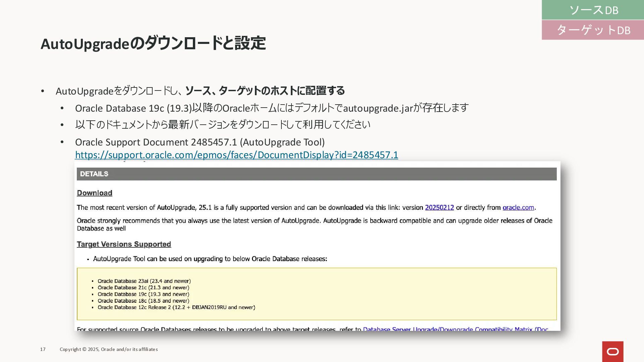
Task: Click the 20250212 version download link
Action: coord(439,207)
